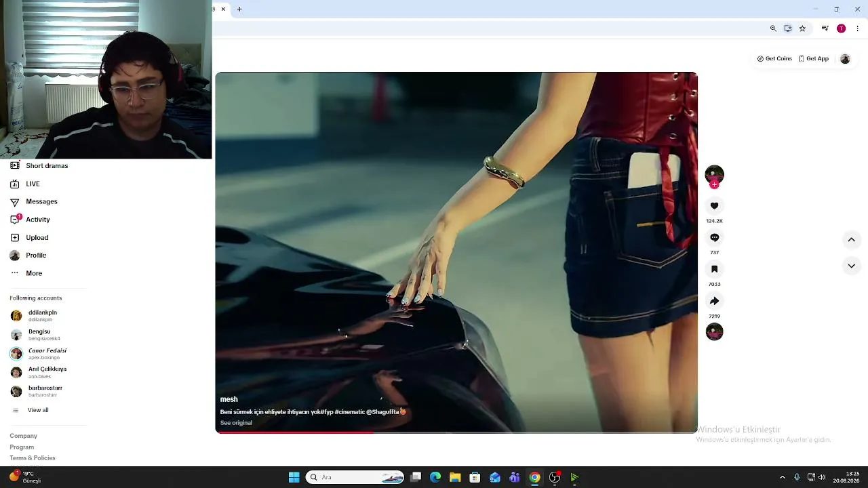Open ddilankpln following account
This screenshot has width=868, height=488.
pyautogui.click(x=35, y=316)
